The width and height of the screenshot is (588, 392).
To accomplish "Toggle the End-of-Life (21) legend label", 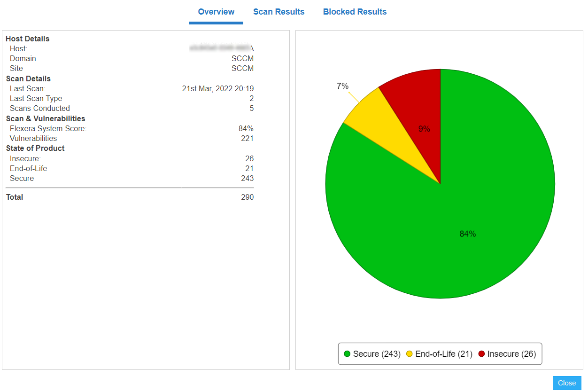I will [444, 354].
